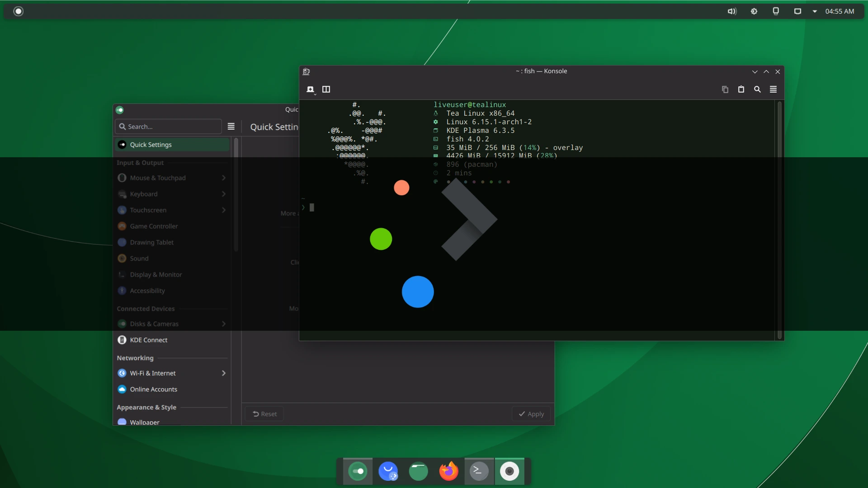The width and height of the screenshot is (868, 488).
Task: Click inside the settings search field
Action: click(167, 127)
